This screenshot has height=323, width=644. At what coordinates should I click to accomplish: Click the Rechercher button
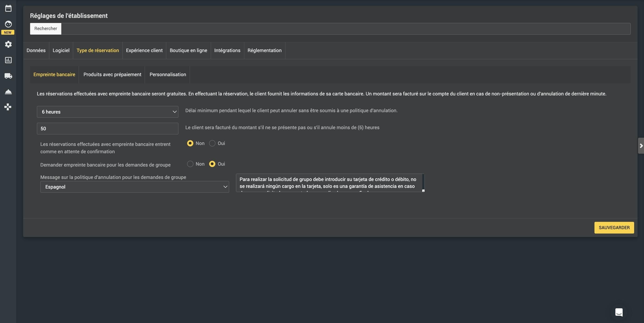(x=45, y=29)
